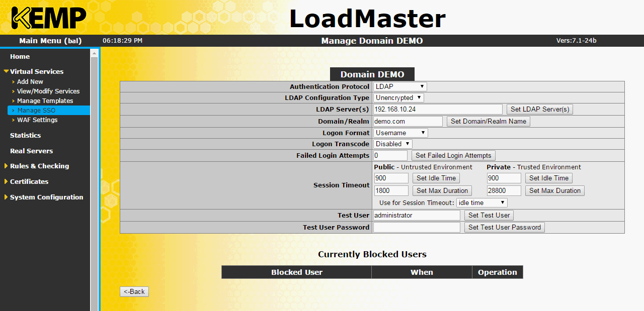
Task: Click Set Test User button
Action: 489,215
